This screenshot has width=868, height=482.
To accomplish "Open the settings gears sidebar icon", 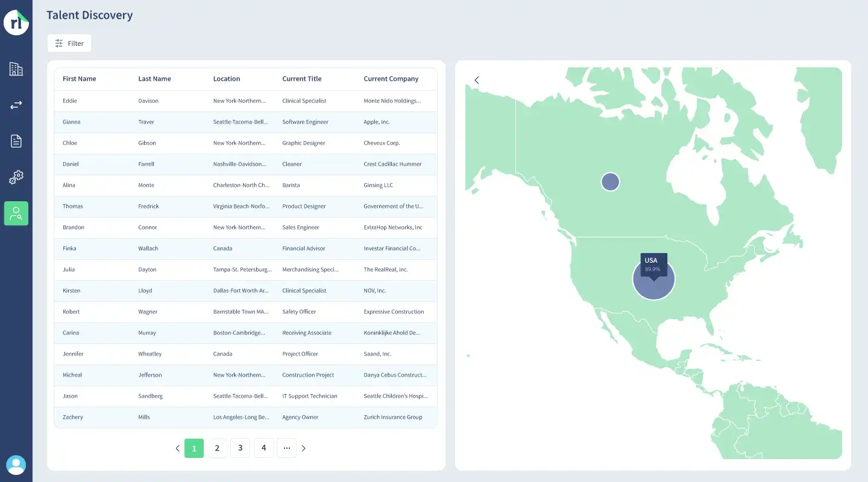I will click(x=16, y=177).
